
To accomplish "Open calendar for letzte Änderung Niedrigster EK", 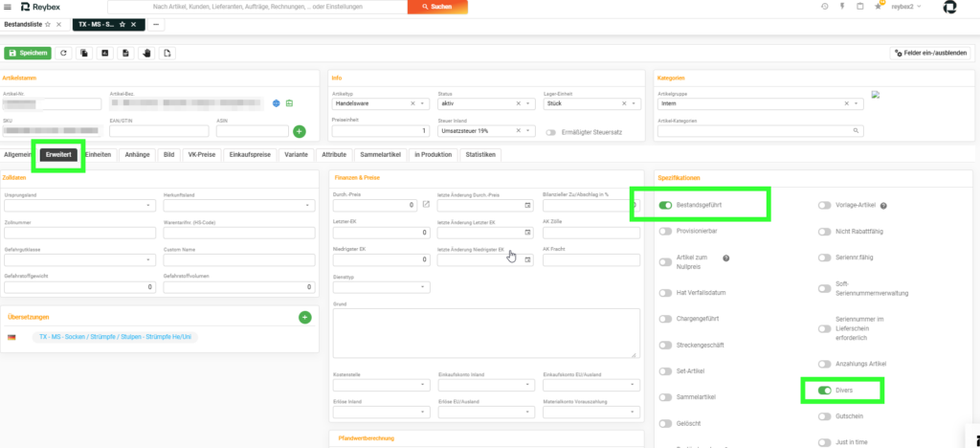I will (x=527, y=259).
